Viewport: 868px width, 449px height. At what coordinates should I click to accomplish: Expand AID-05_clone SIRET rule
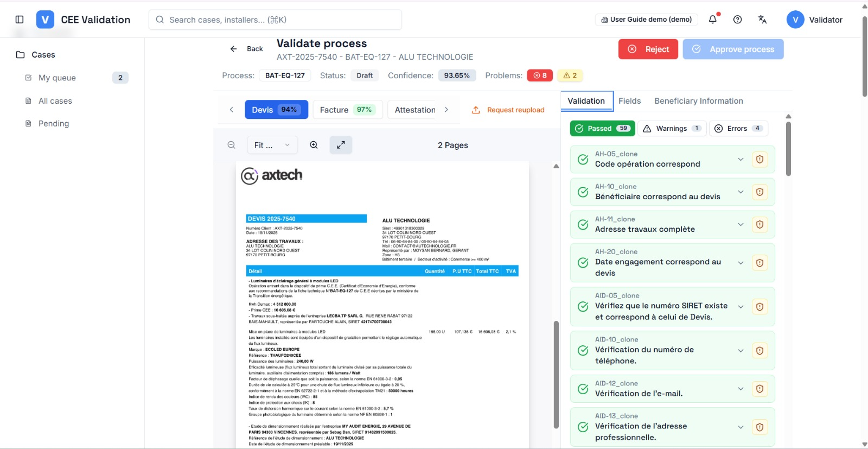point(741,307)
